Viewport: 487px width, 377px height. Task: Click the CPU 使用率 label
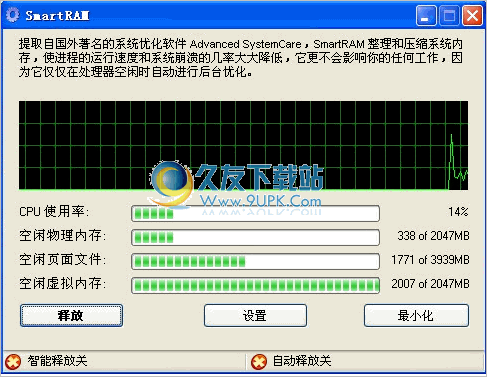[x=54, y=212]
